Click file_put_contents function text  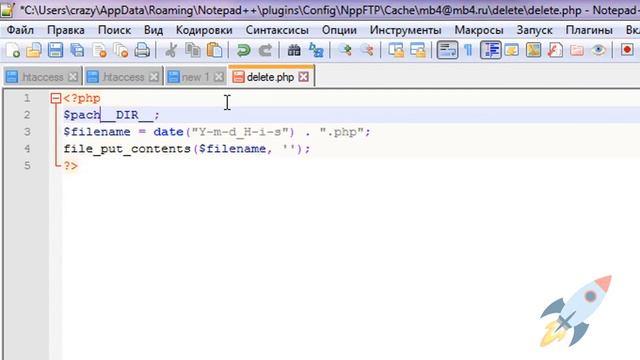(127, 149)
